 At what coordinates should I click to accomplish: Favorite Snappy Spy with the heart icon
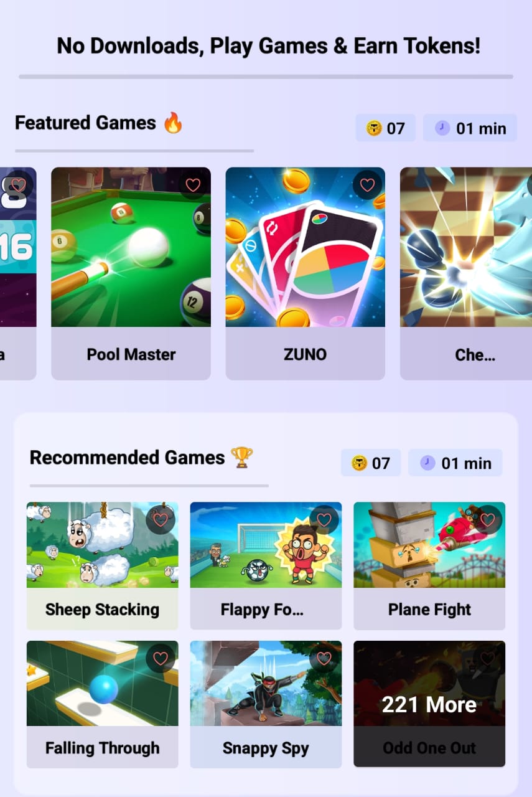pos(324,658)
